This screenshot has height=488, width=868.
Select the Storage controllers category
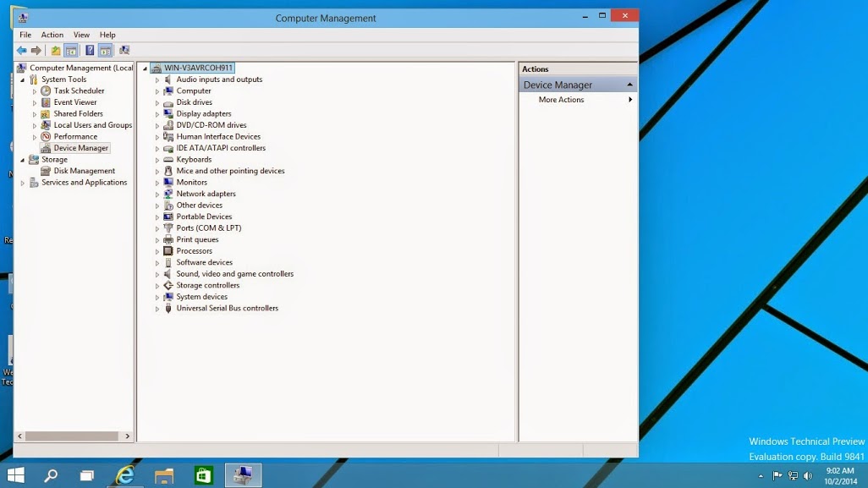[207, 286]
